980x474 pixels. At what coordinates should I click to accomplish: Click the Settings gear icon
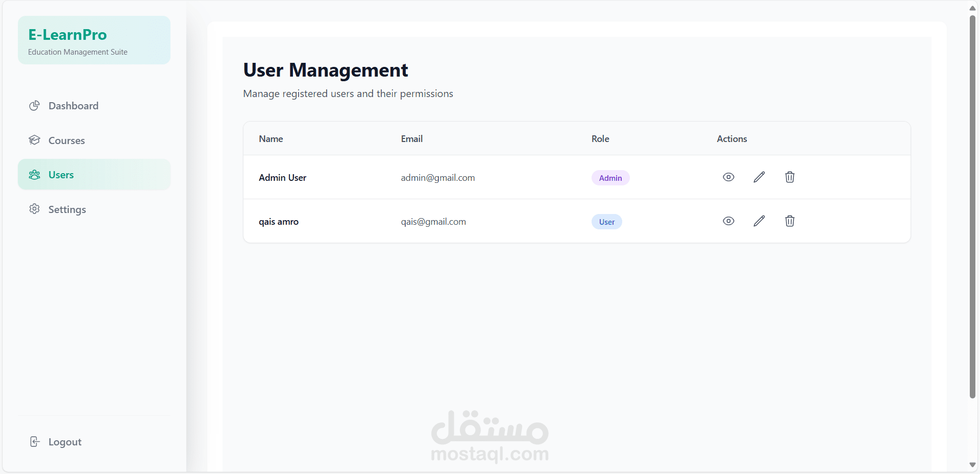34,209
